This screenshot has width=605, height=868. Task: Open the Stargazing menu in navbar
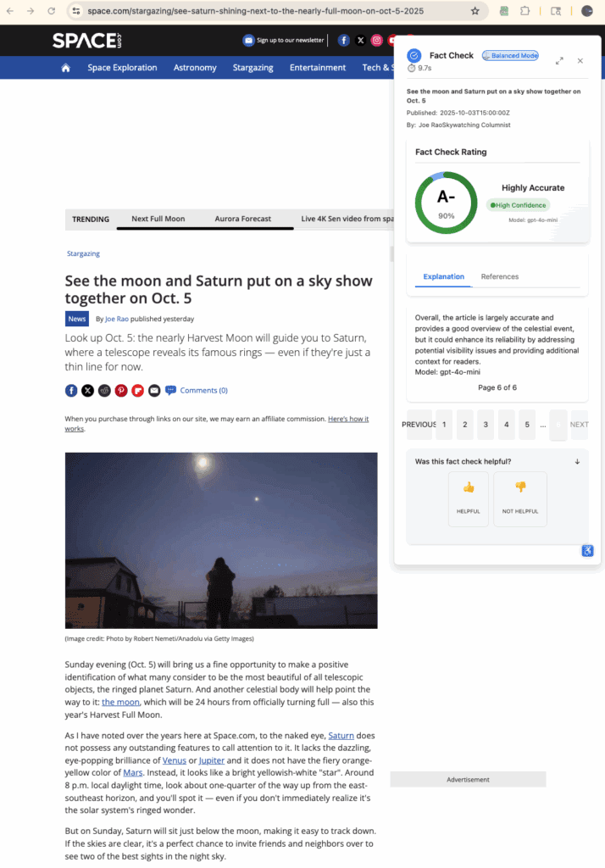pyautogui.click(x=253, y=68)
